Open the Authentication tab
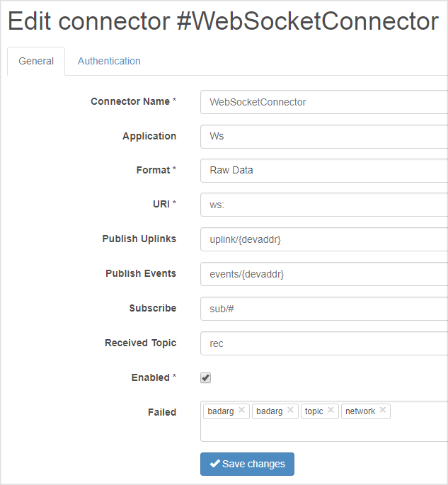 [109, 62]
